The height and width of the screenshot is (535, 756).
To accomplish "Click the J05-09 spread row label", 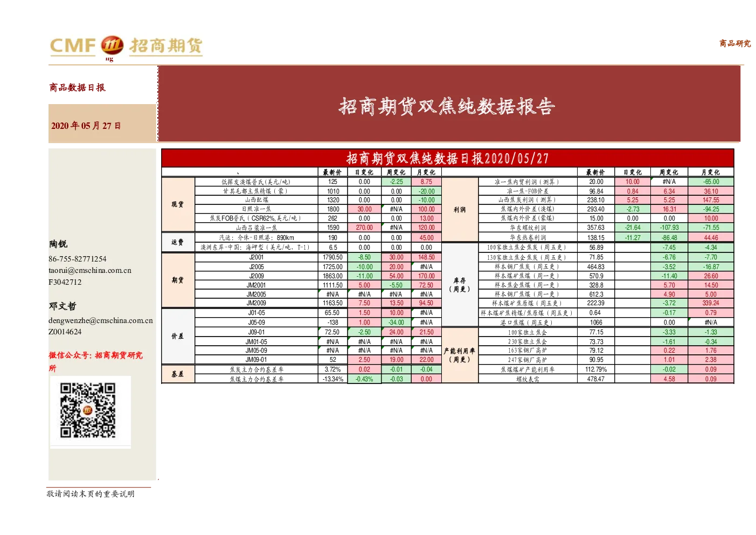I will pyautogui.click(x=256, y=323).
